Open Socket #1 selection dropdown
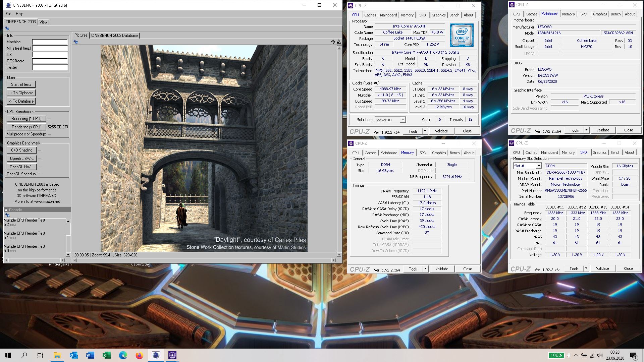This screenshot has height=362, width=644. (x=390, y=120)
